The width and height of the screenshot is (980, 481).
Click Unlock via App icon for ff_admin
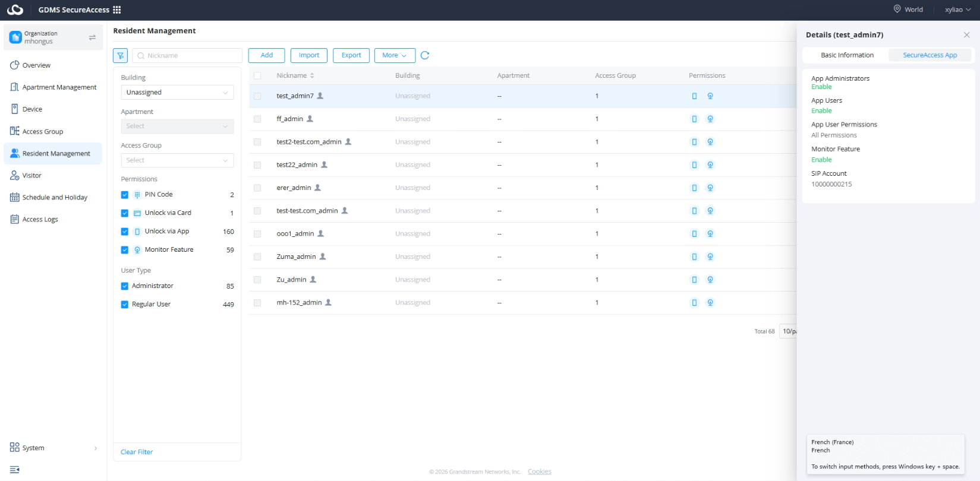[x=694, y=119]
